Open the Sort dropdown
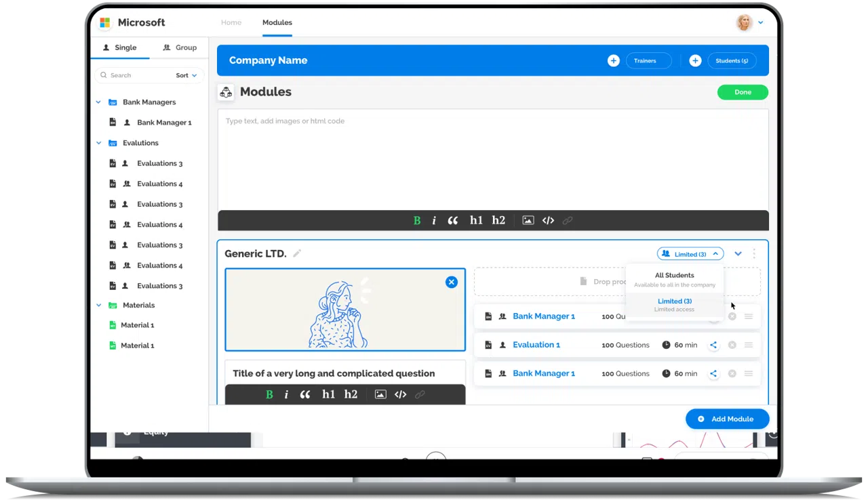 pos(187,75)
